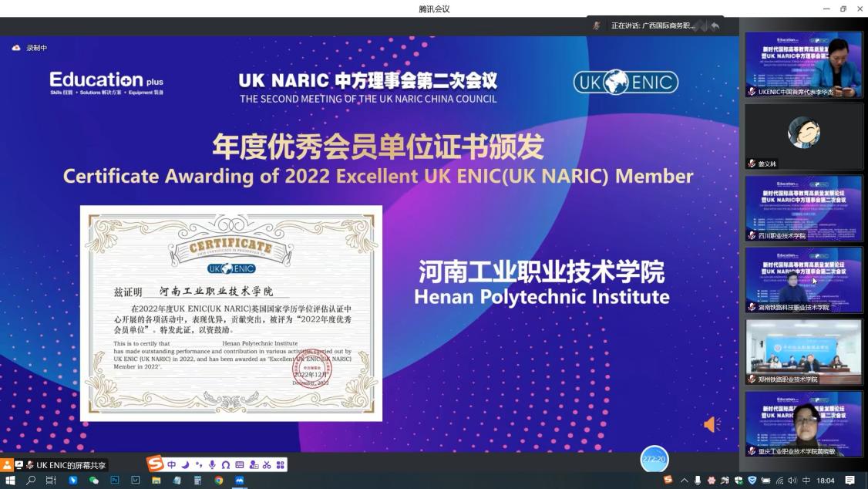Image resolution: width=868 pixels, height=489 pixels.
Task: Click the Sogou input method logo
Action: point(156,464)
